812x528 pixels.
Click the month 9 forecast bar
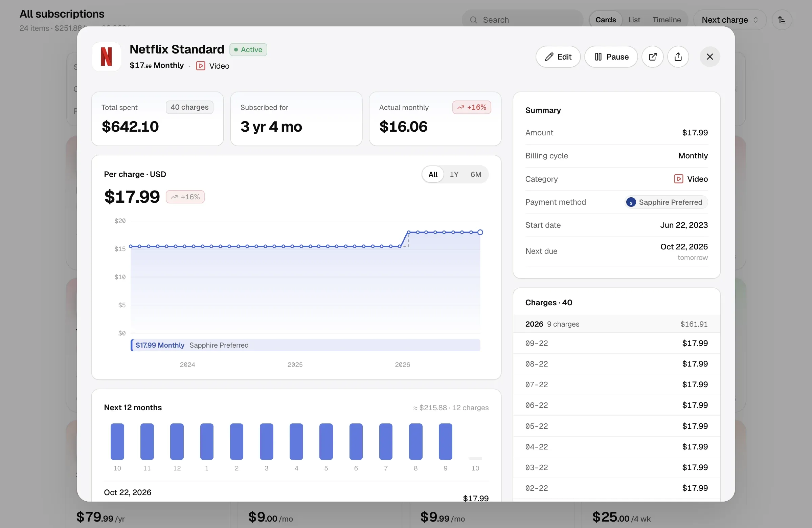point(445,442)
